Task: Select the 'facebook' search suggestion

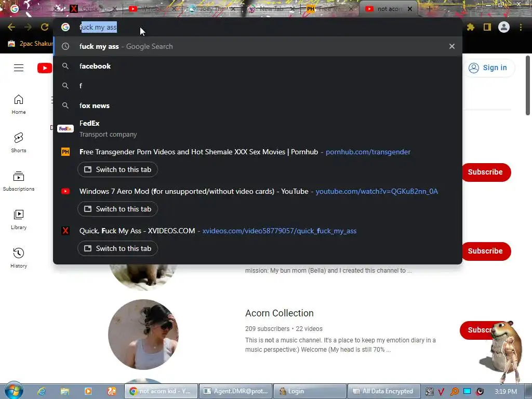Action: pos(258,66)
